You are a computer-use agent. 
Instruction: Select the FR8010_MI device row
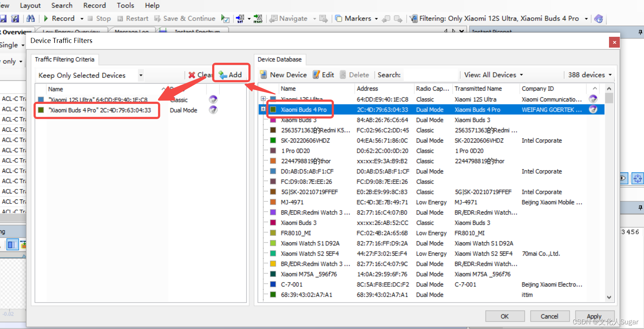pos(431,233)
